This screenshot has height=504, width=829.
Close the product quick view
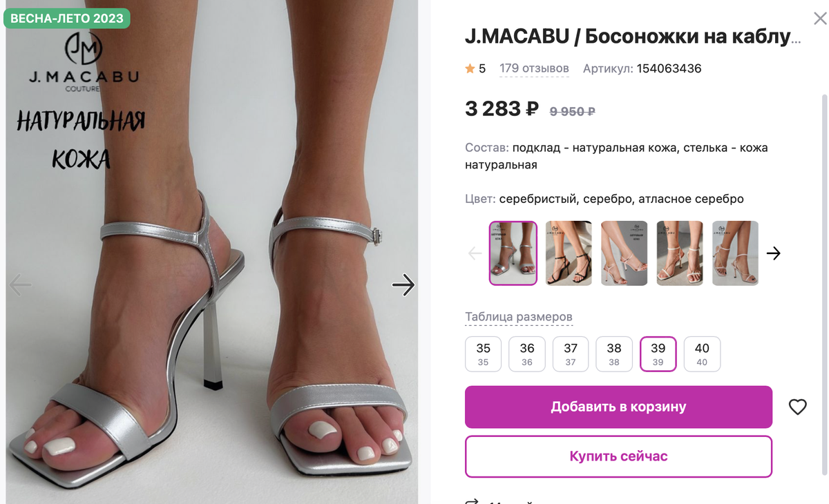coord(820,19)
